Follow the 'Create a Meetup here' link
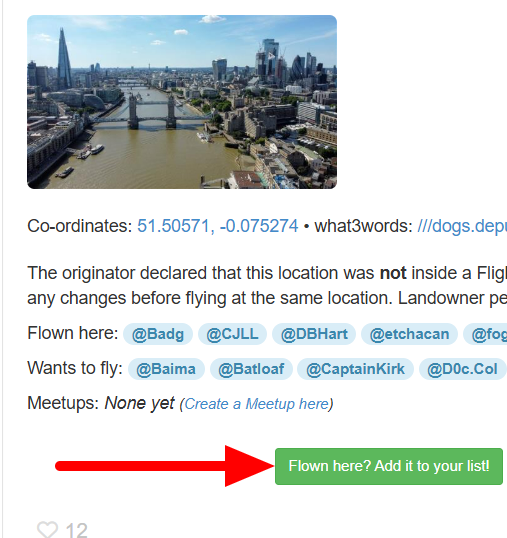This screenshot has height=538, width=507. pos(257,404)
